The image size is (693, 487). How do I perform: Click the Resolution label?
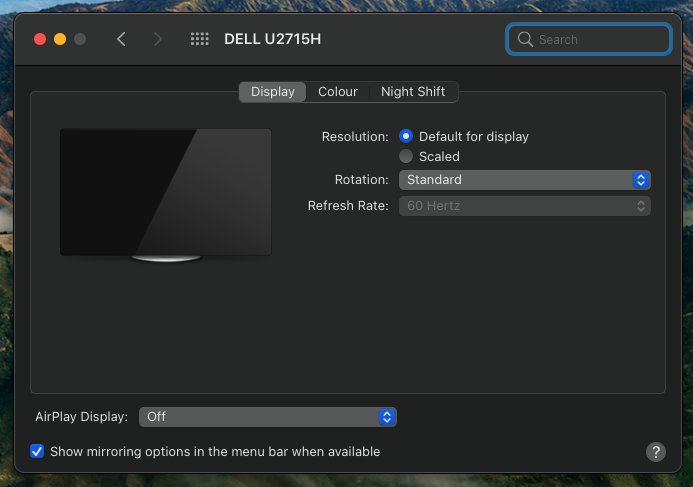pos(355,137)
